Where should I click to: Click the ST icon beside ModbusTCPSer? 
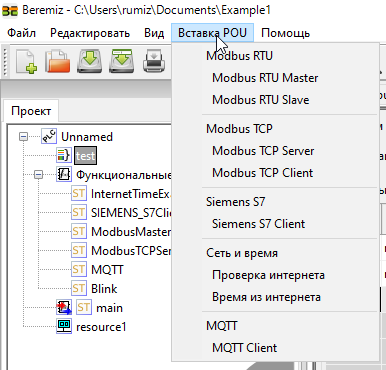point(79,250)
